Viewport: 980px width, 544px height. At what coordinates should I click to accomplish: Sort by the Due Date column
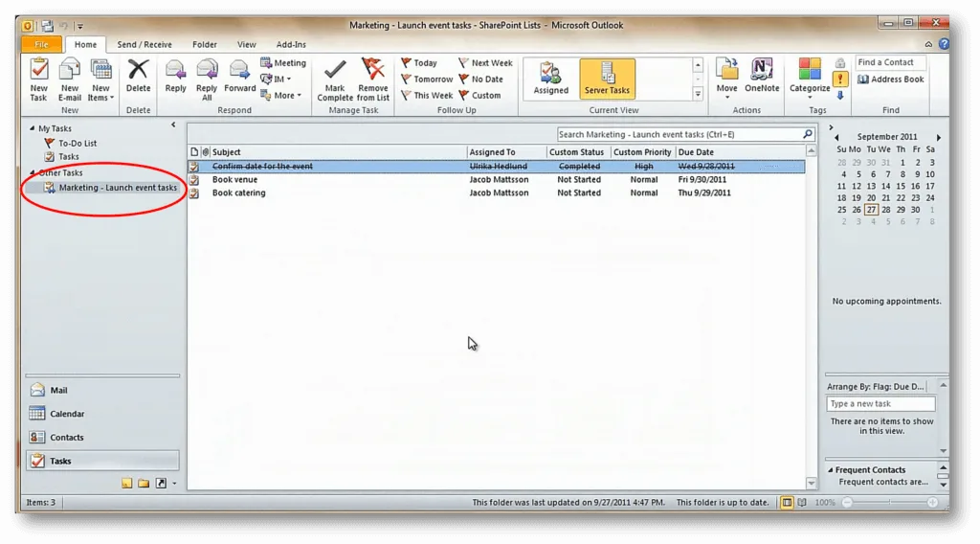[x=741, y=152]
